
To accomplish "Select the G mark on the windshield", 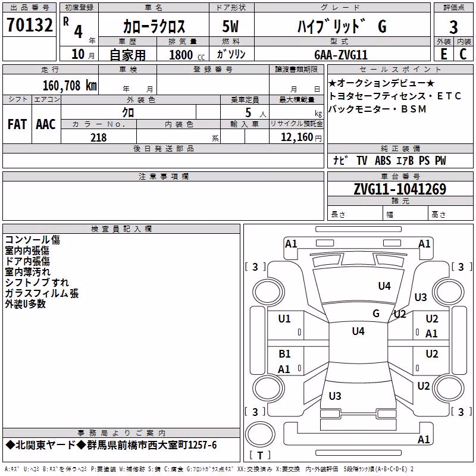I will 376,314.
